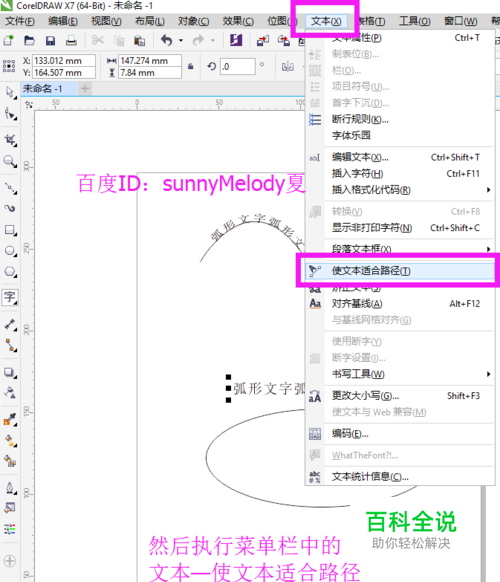The width and height of the screenshot is (500, 582).
Task: Select the Zoom magnifier tool
Action: point(10,161)
